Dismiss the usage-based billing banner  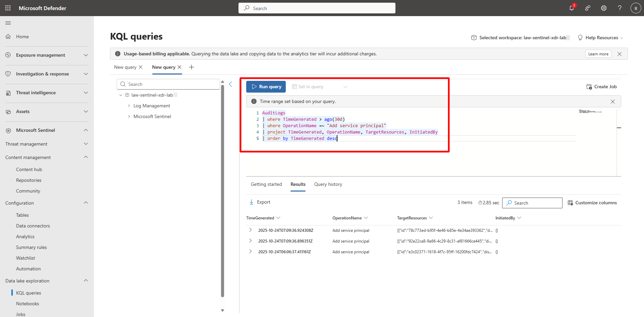coord(620,54)
